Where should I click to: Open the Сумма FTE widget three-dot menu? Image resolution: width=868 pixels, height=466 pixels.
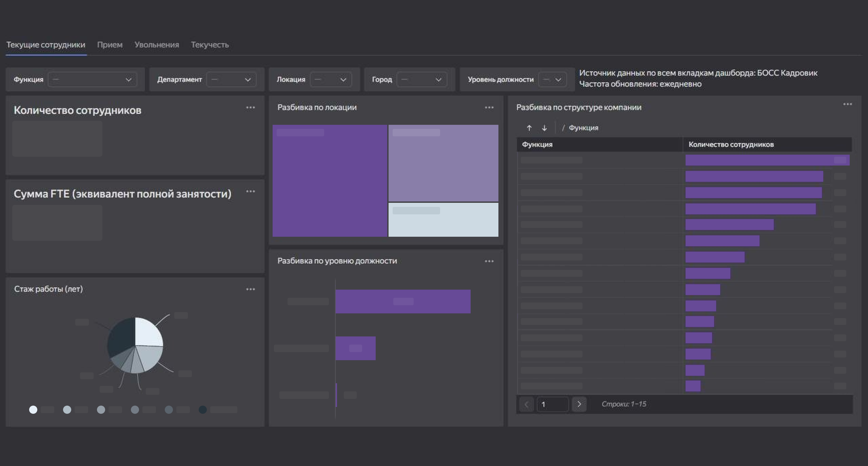pyautogui.click(x=251, y=191)
